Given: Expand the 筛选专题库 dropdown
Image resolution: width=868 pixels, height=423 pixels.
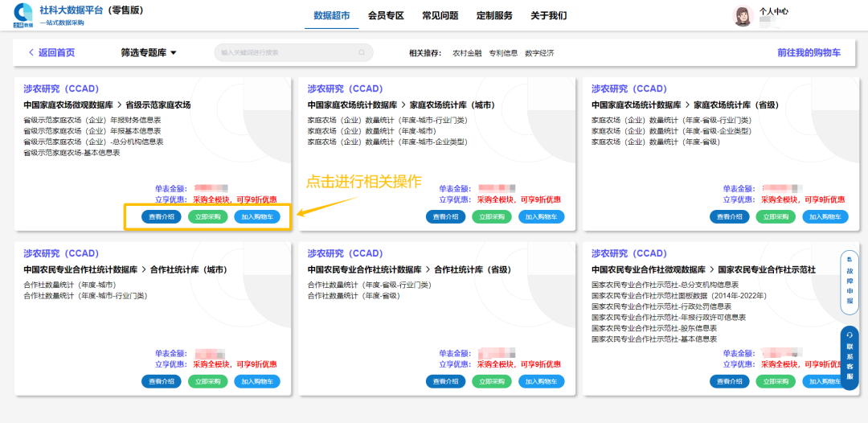Looking at the screenshot, I should (x=149, y=52).
